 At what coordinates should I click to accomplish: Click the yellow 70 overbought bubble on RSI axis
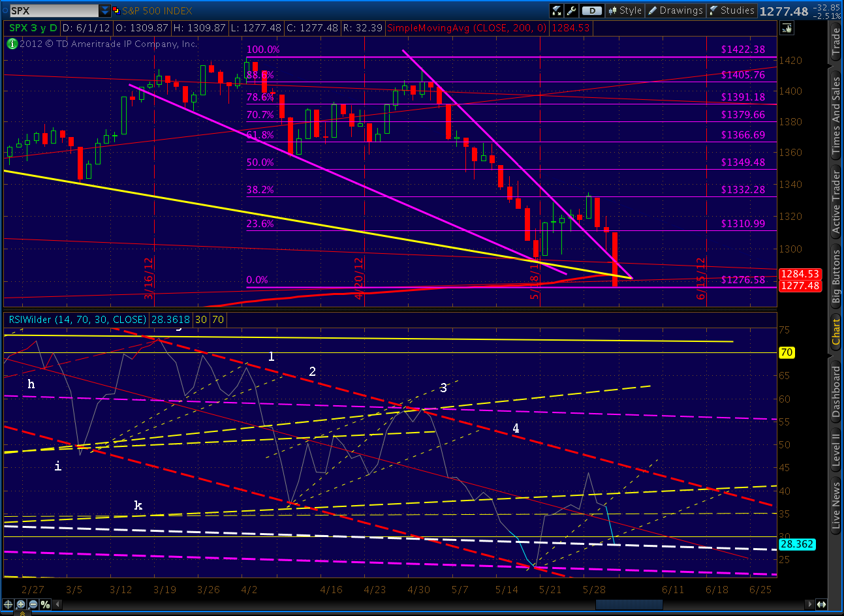[787, 353]
